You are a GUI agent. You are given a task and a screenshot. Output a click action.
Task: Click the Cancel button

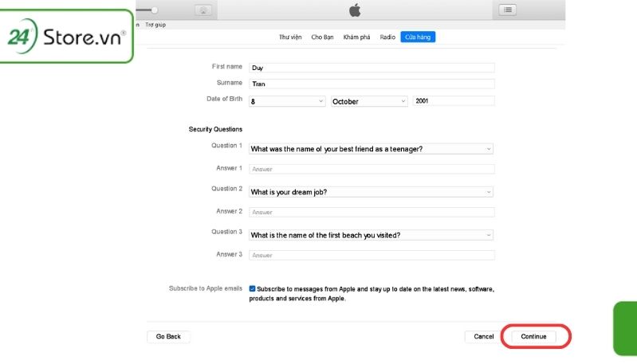point(483,336)
